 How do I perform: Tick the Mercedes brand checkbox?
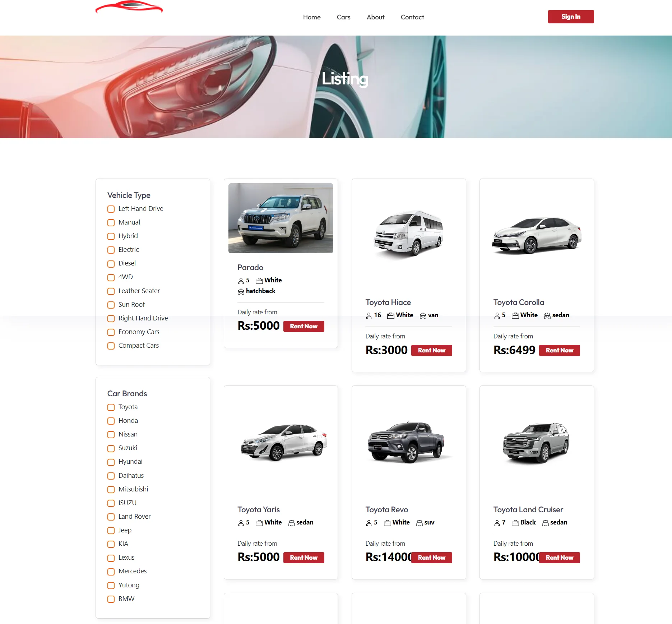point(111,572)
